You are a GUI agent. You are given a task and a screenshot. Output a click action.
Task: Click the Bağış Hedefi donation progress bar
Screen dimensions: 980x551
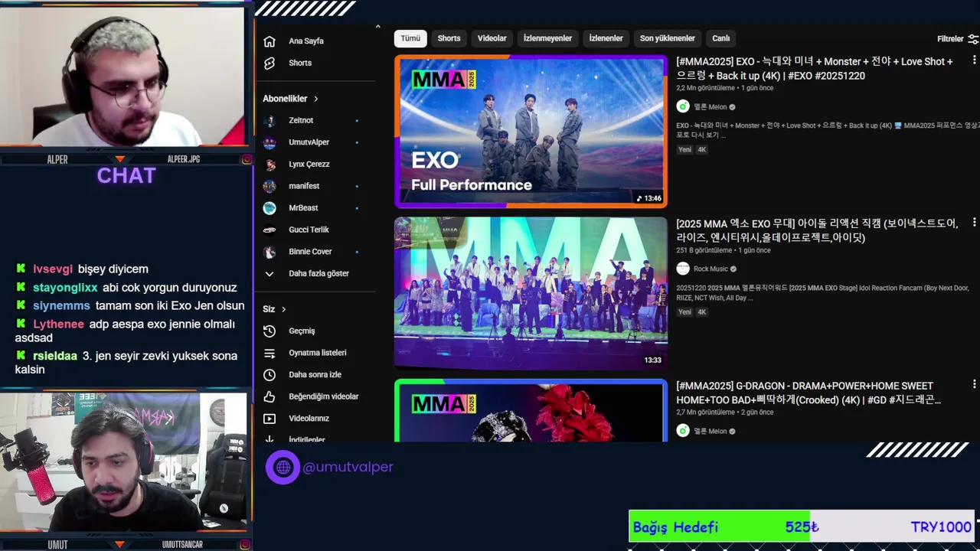[x=801, y=527]
